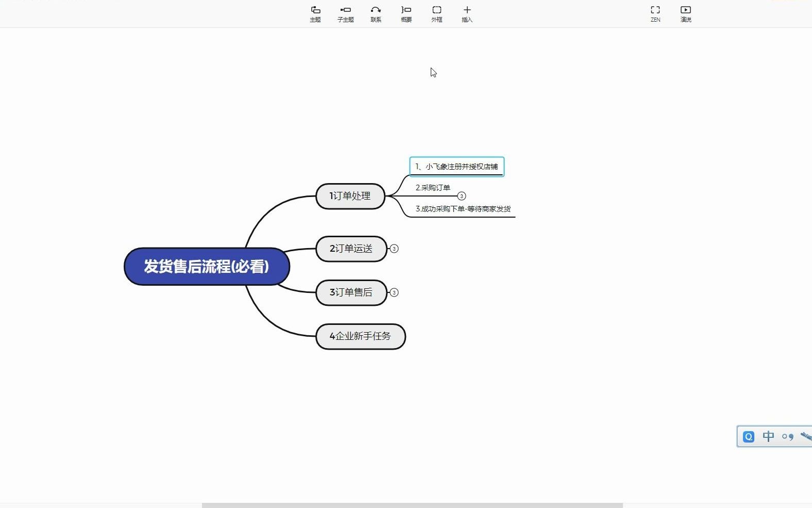Select the 3订单售后 topic node

(351, 292)
